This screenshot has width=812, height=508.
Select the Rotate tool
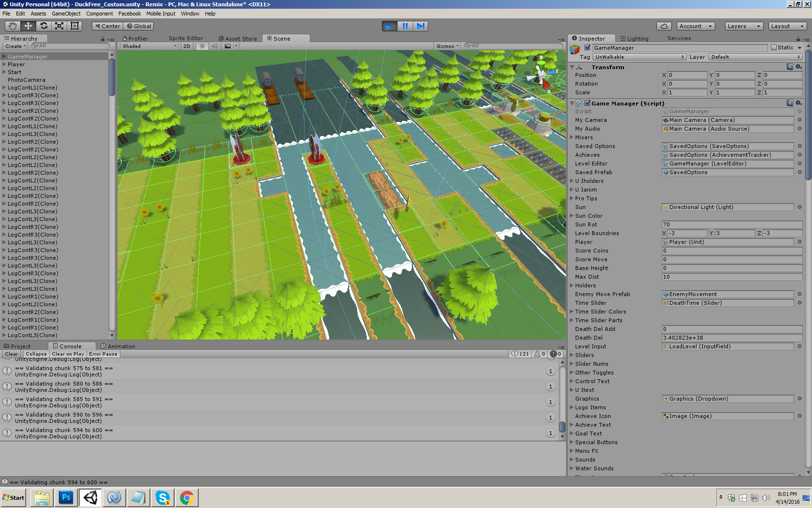point(43,26)
